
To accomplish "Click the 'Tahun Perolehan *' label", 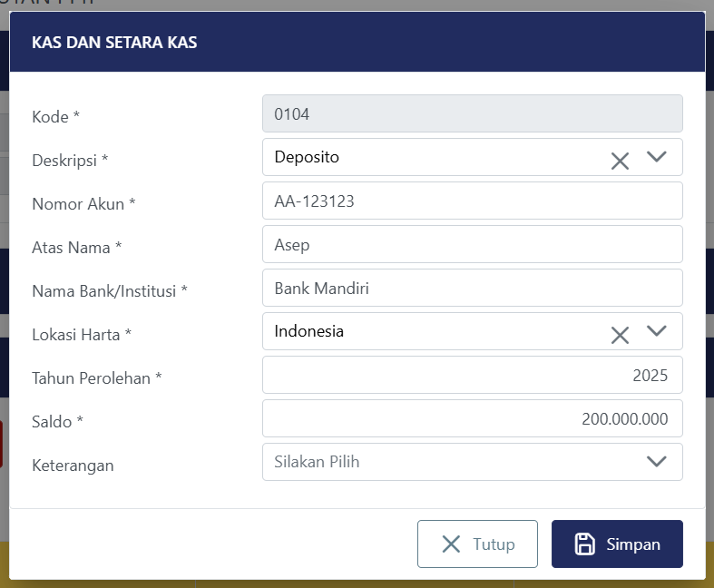I will 97,377.
